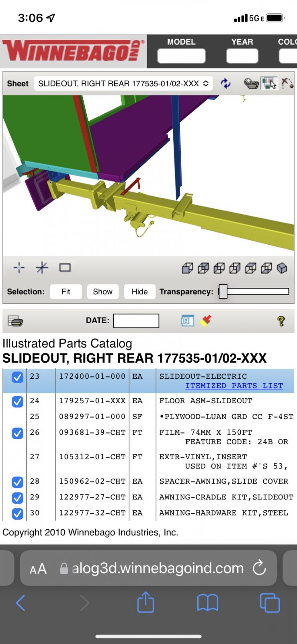Click part number 089297-01-000

(x=92, y=417)
